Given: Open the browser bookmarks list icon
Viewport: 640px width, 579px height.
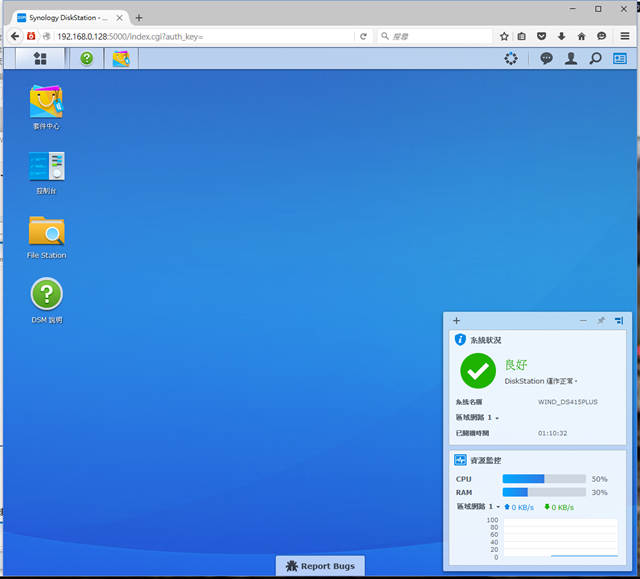Looking at the screenshot, I should tap(522, 36).
